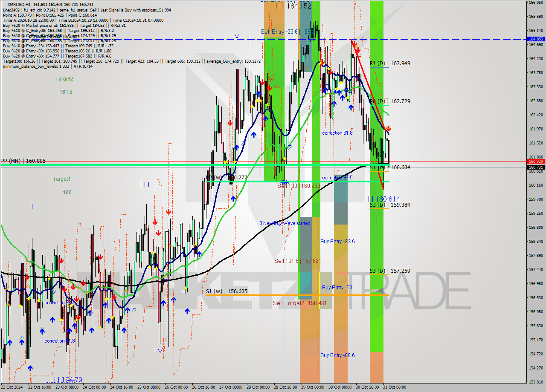The width and height of the screenshot is (546, 392).
Task: Click the 'Buy Entry -23.6' label
Action: [337, 242]
